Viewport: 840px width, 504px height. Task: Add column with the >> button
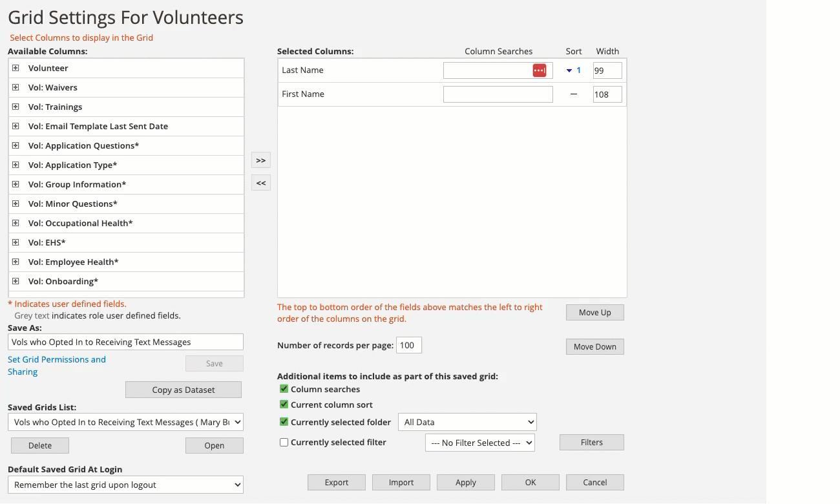tap(261, 160)
